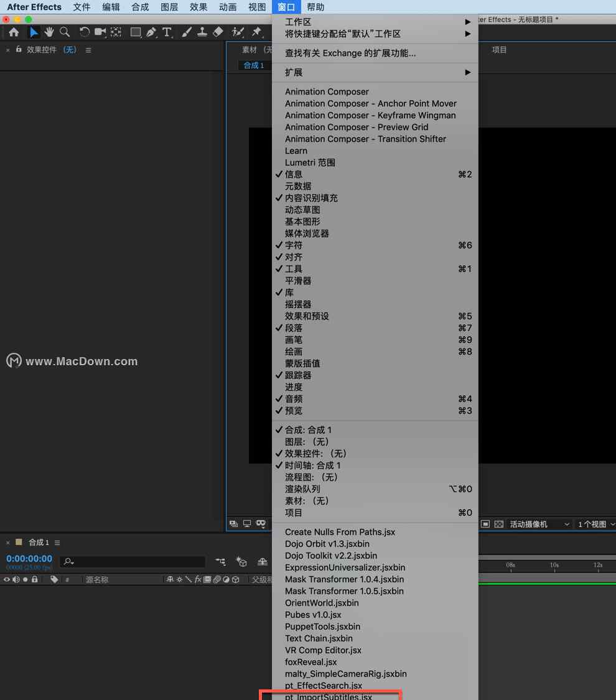
Task: Choose 渲染队列 from the window menu
Action: [375, 489]
